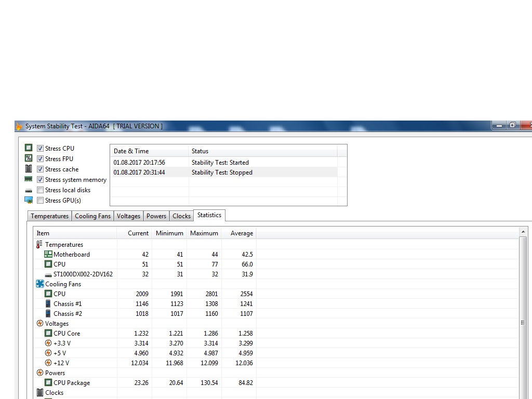Screen dimensions: 532x399
Task: Click the thermometer icon beside Temperatures
Action: [x=39, y=245]
